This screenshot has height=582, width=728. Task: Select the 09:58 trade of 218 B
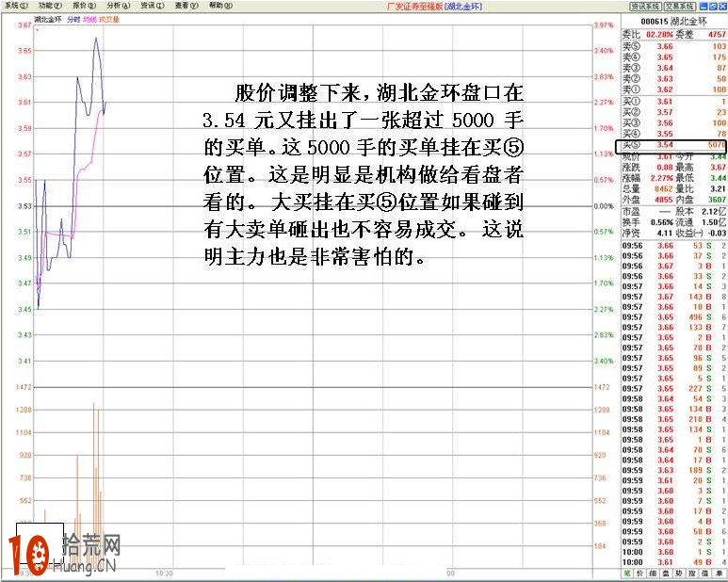pos(674,419)
